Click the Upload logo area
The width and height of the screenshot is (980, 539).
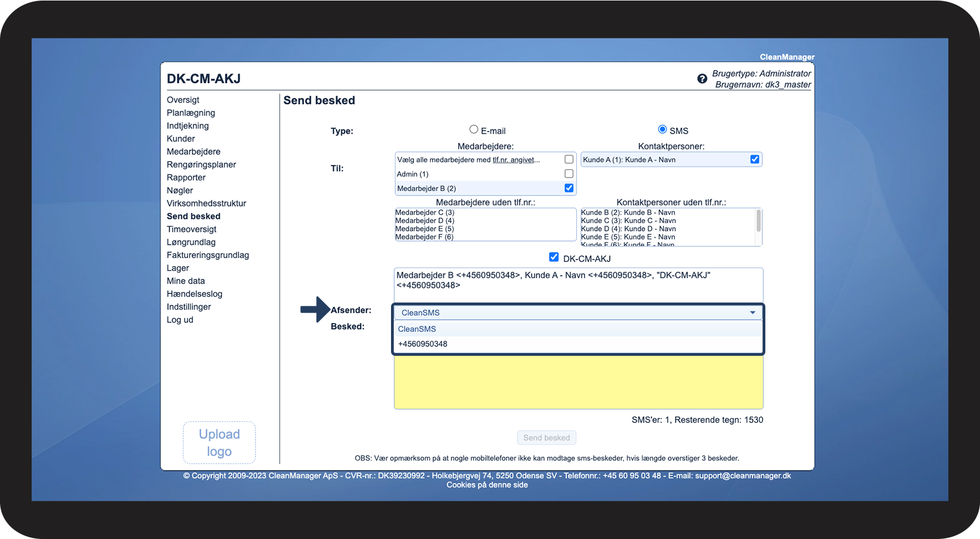(x=219, y=442)
